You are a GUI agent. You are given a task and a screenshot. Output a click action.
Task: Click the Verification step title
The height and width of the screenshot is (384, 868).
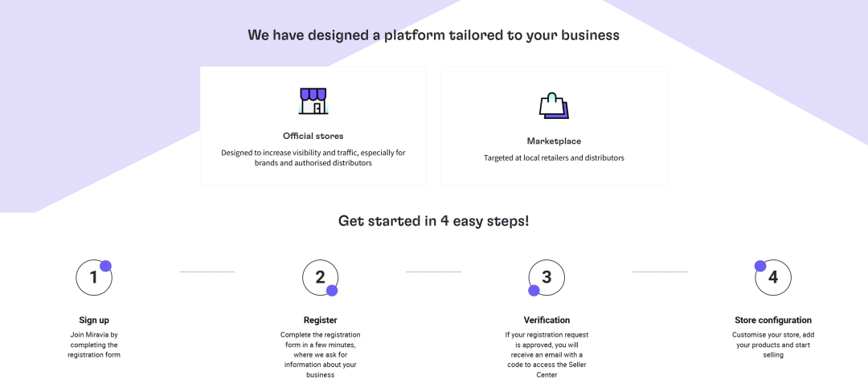point(547,320)
